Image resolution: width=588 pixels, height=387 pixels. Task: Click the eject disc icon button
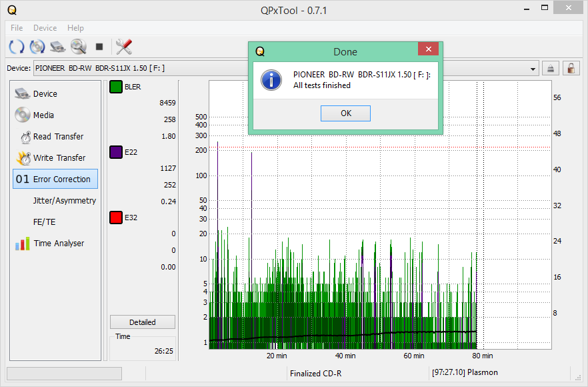551,68
